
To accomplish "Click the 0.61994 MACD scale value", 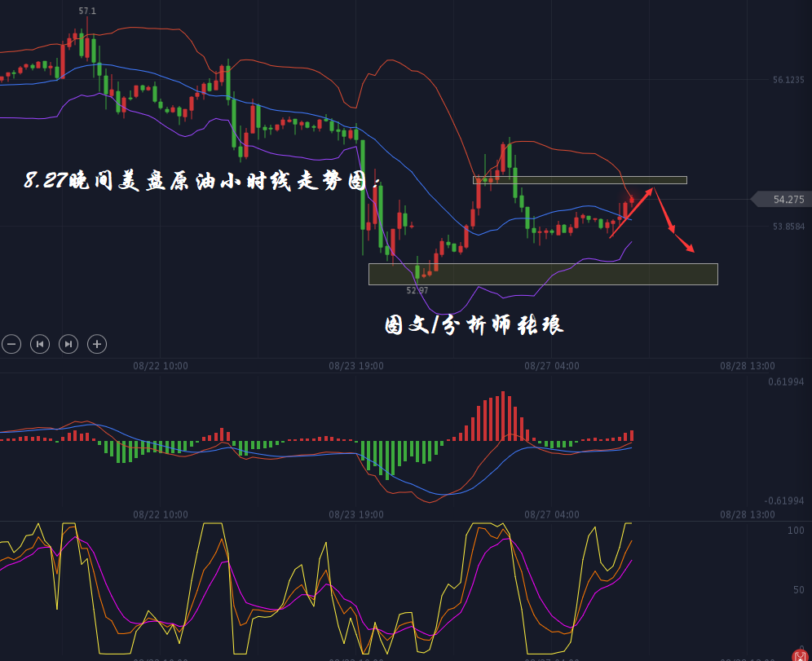I will point(786,381).
